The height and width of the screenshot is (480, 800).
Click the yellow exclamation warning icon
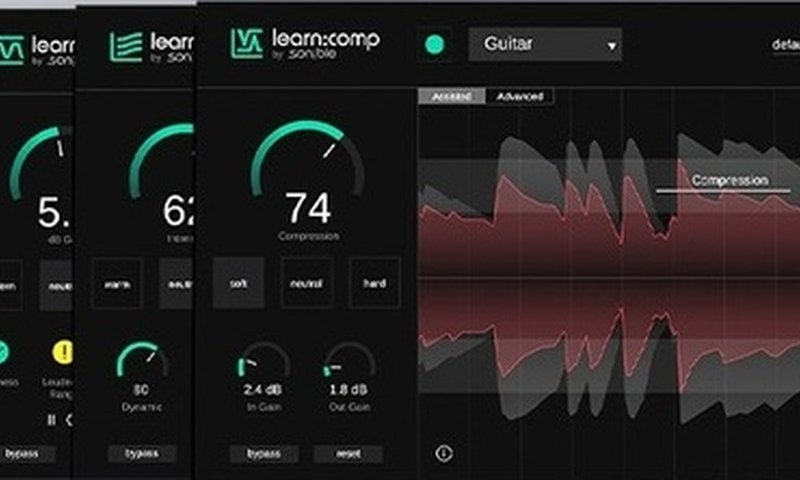click(63, 351)
